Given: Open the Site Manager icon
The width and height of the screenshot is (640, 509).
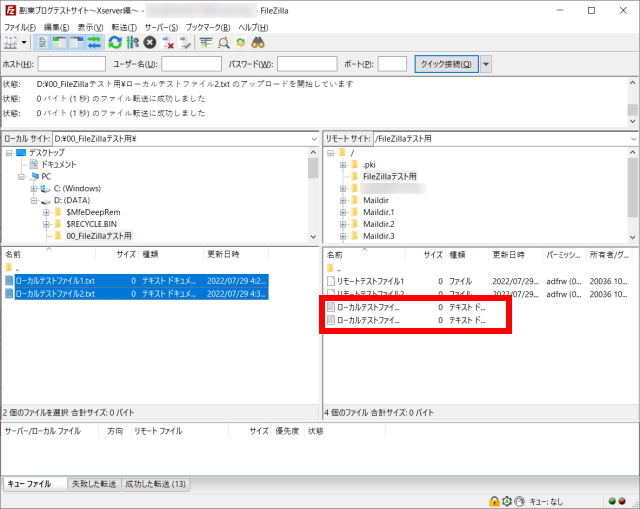Looking at the screenshot, I should (13, 43).
